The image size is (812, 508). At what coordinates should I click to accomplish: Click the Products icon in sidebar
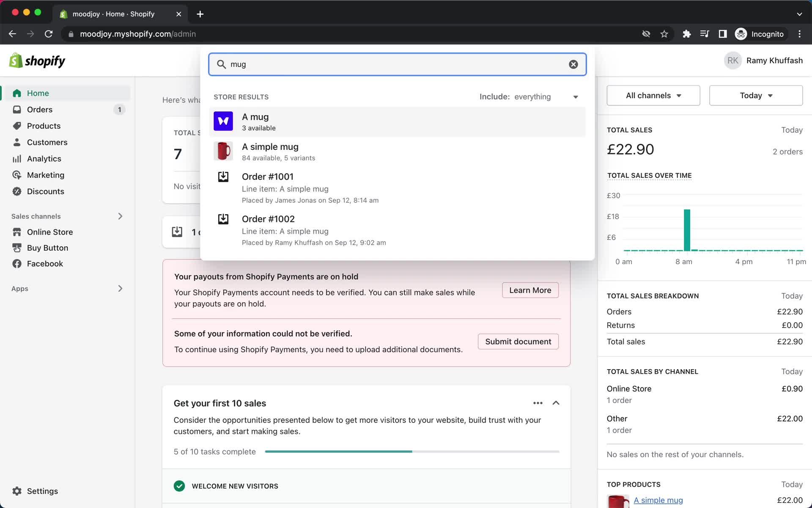coord(17,126)
